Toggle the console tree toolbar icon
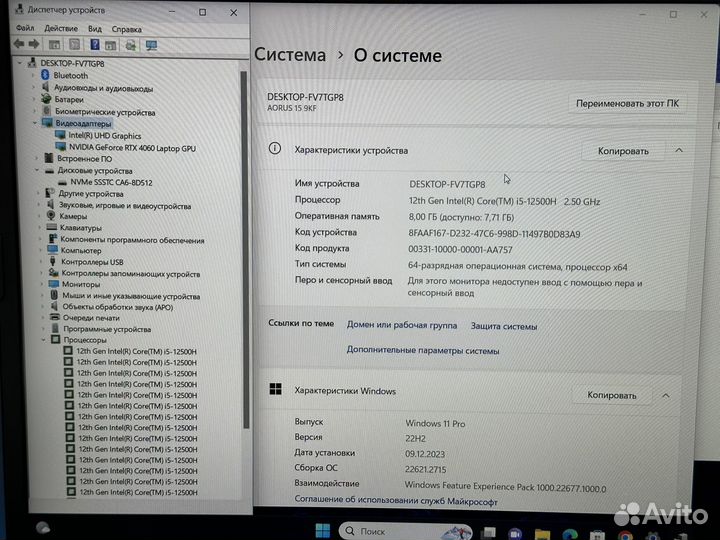 click(54, 45)
